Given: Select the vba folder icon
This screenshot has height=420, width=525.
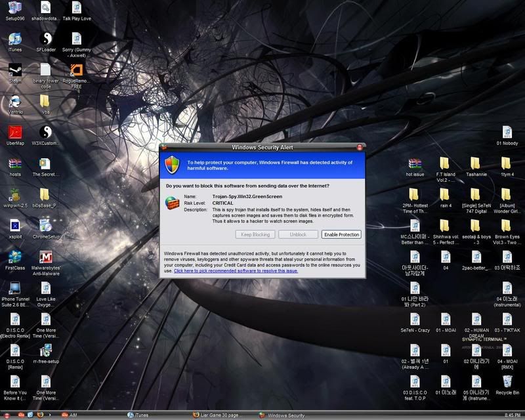Looking at the screenshot, I should (46, 101).
